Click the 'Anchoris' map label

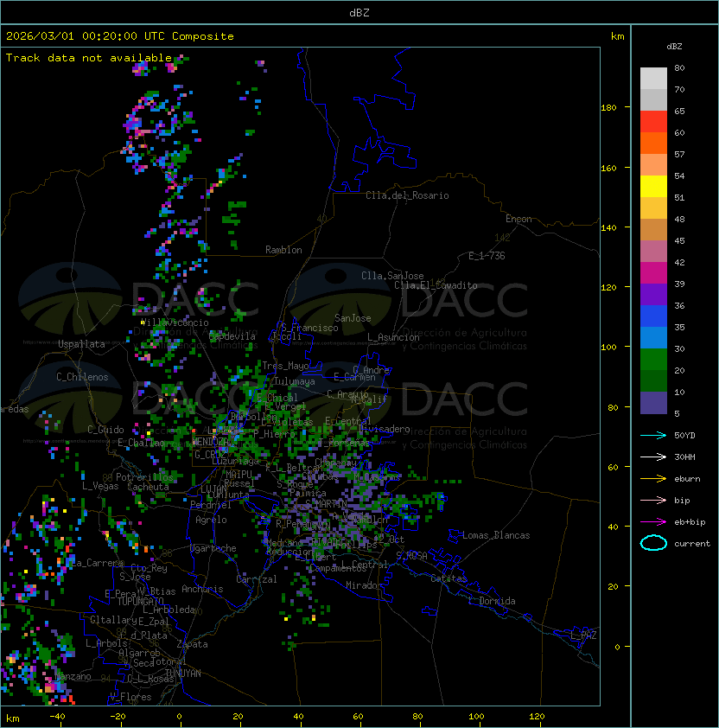(x=202, y=589)
